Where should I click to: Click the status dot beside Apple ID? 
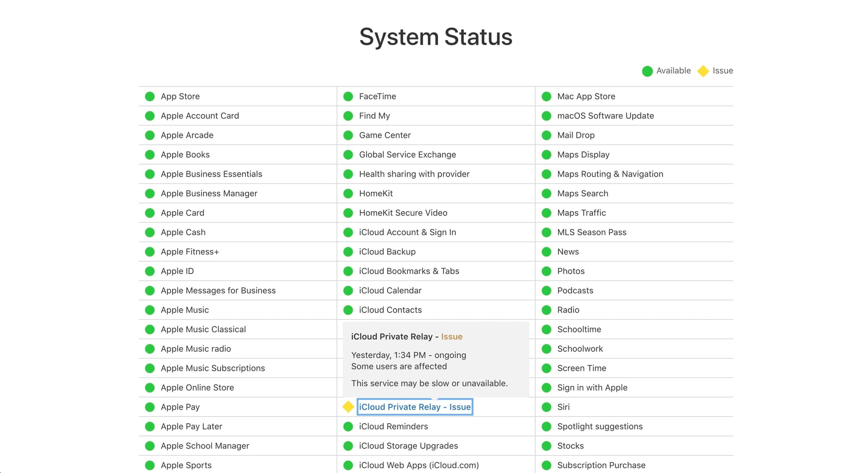click(150, 271)
